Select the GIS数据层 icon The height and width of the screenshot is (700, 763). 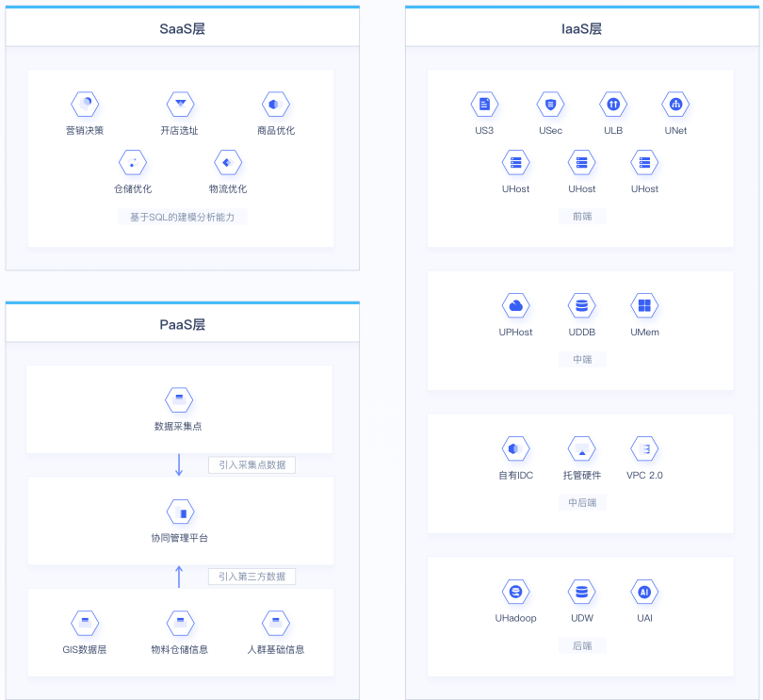tap(85, 623)
